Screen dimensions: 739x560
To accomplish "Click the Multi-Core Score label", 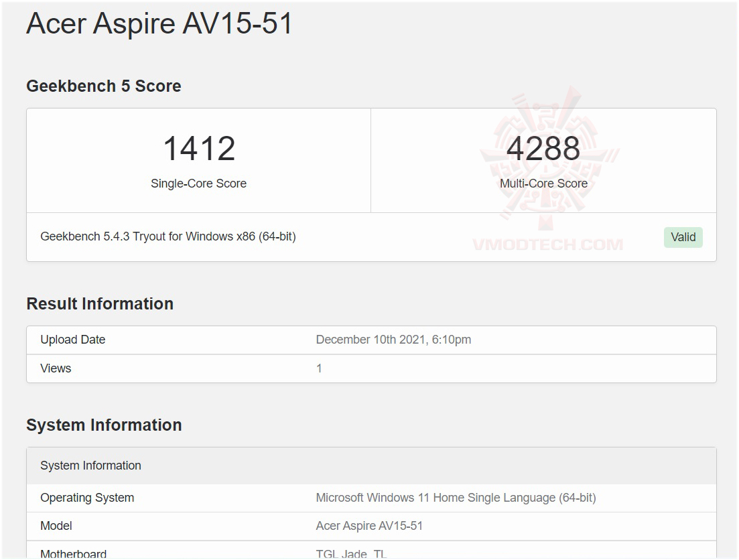I will 543,184.
